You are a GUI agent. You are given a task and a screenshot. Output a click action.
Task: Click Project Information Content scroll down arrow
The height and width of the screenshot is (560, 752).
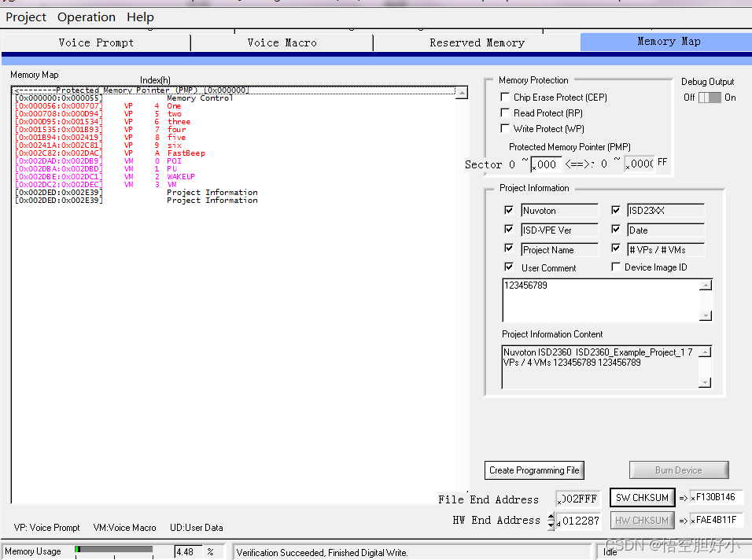705,382
